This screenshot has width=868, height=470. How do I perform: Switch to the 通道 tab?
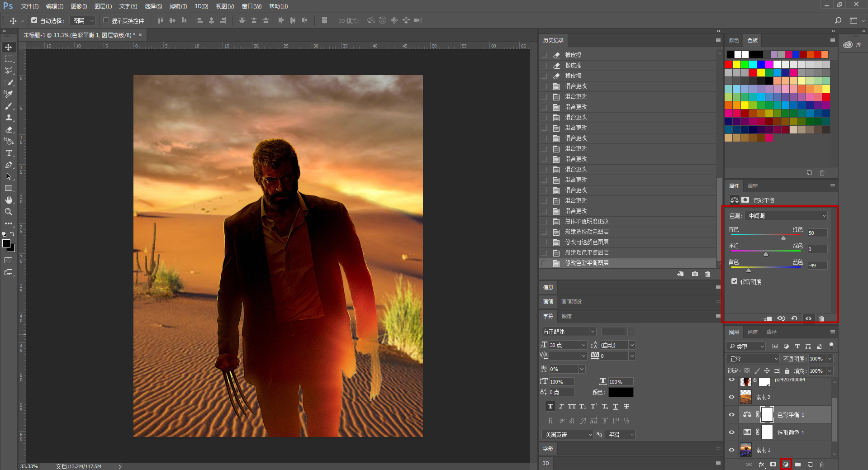(753, 332)
